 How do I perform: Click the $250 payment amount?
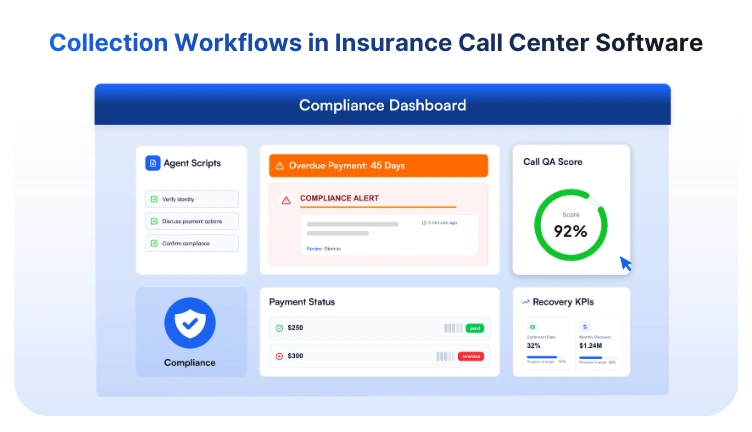click(295, 328)
